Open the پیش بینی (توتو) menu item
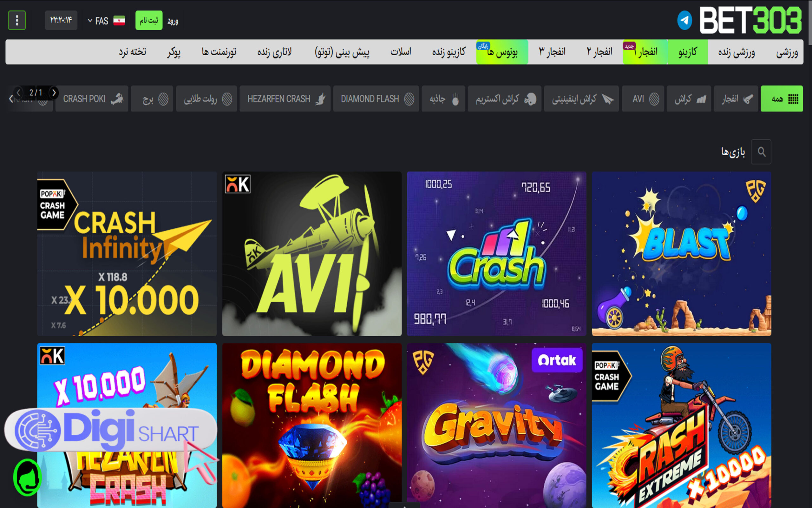Image resolution: width=812 pixels, height=508 pixels. [x=342, y=52]
